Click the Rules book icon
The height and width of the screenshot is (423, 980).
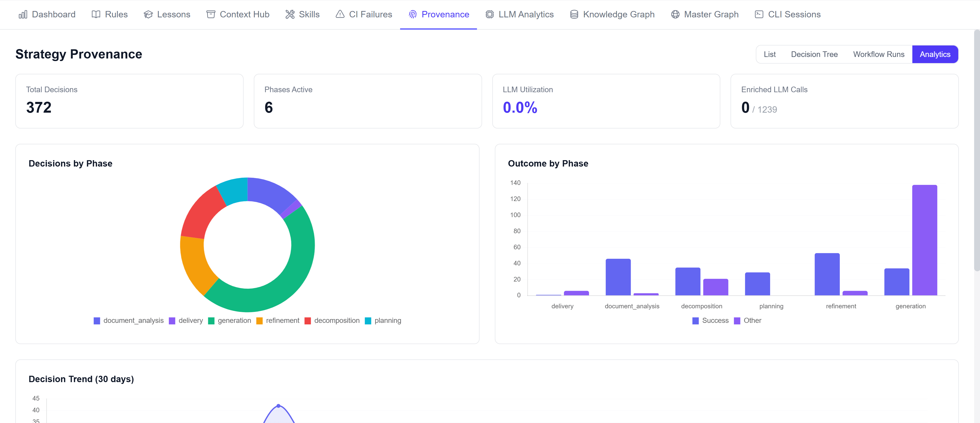[x=96, y=15]
